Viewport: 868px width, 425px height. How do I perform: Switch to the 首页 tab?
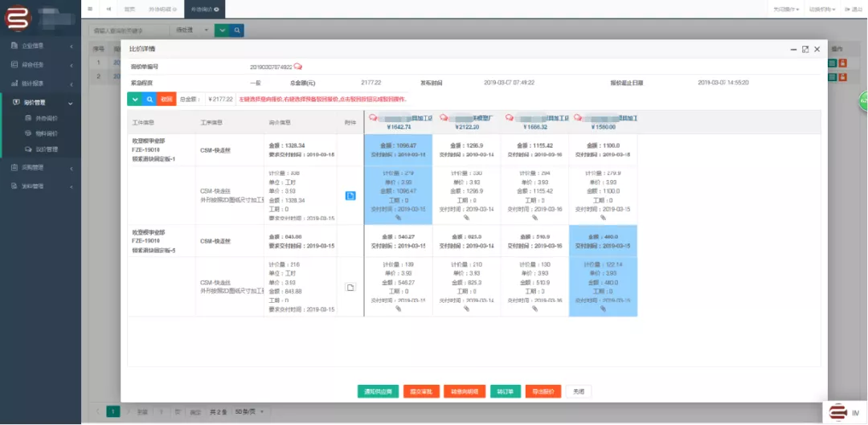(129, 9)
